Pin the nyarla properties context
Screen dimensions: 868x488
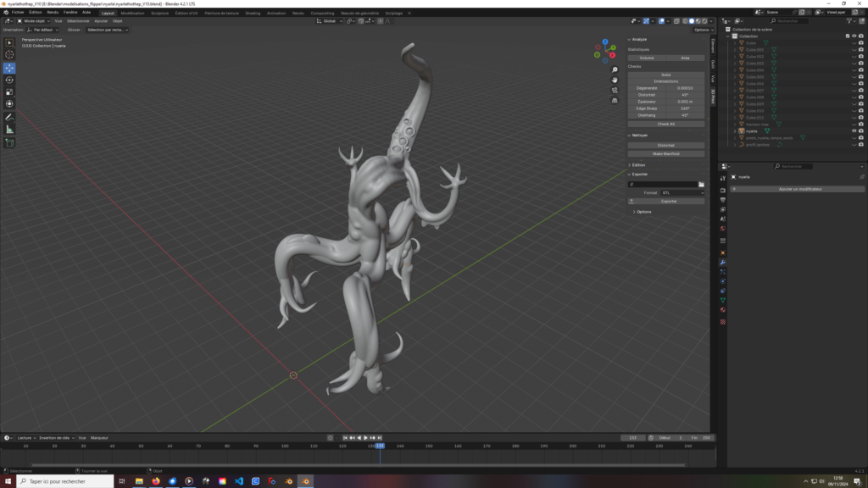(862, 177)
